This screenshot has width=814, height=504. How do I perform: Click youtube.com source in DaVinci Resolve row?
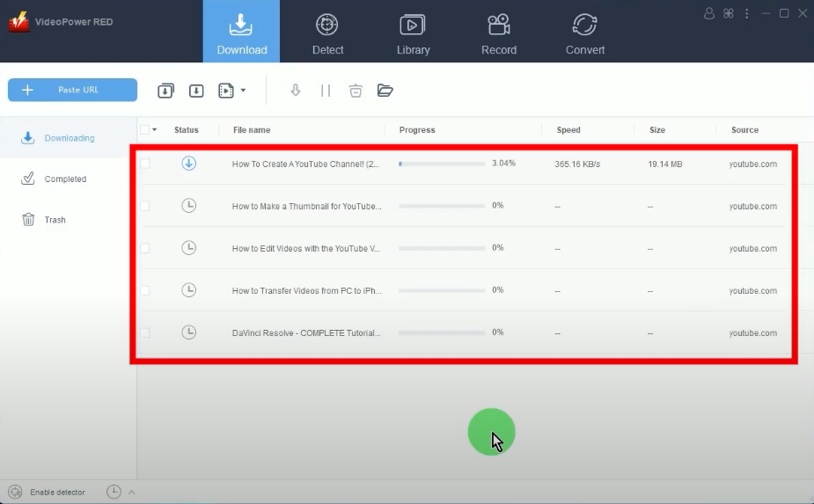click(752, 333)
